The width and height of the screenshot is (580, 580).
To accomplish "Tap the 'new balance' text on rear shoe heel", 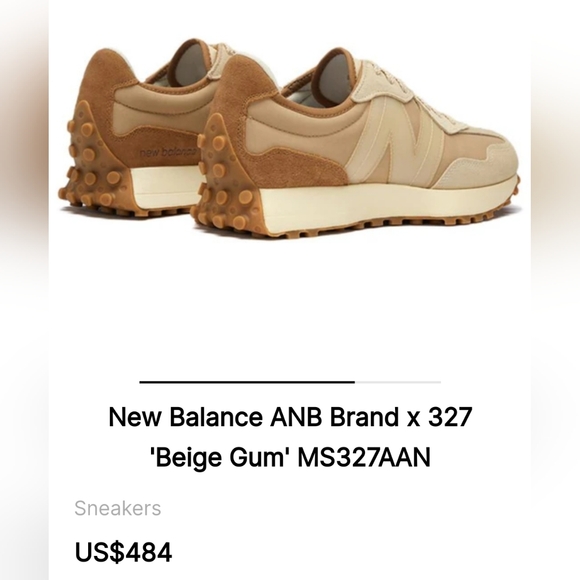I will pyautogui.click(x=168, y=152).
